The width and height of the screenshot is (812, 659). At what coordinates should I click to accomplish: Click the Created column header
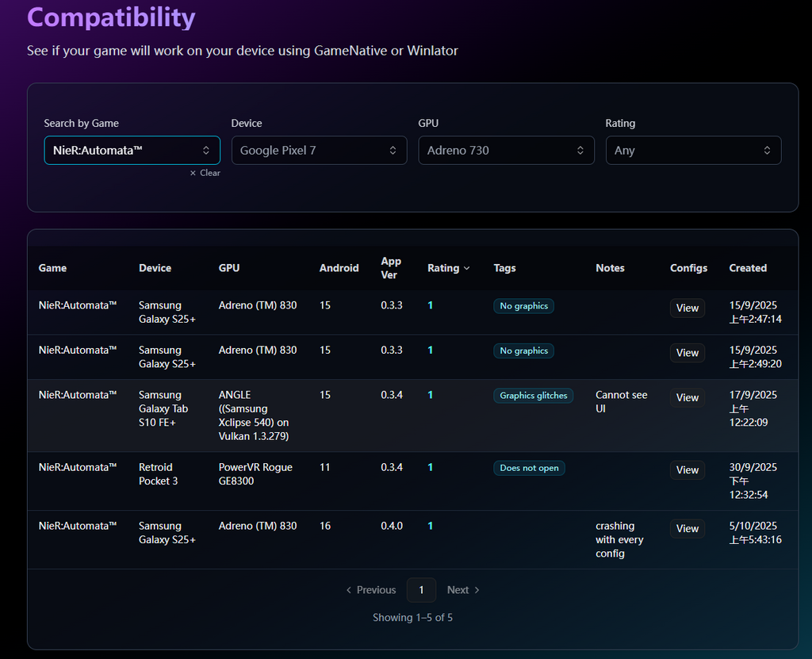[x=748, y=268]
